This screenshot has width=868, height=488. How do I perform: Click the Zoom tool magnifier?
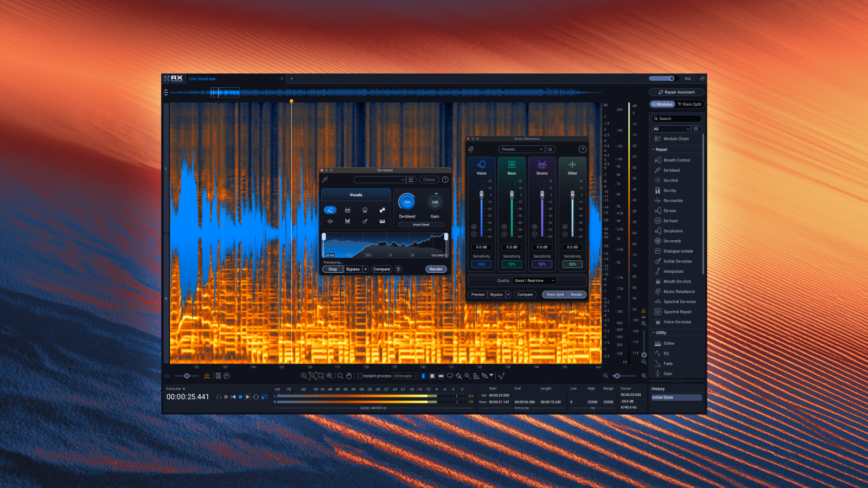[x=340, y=376]
